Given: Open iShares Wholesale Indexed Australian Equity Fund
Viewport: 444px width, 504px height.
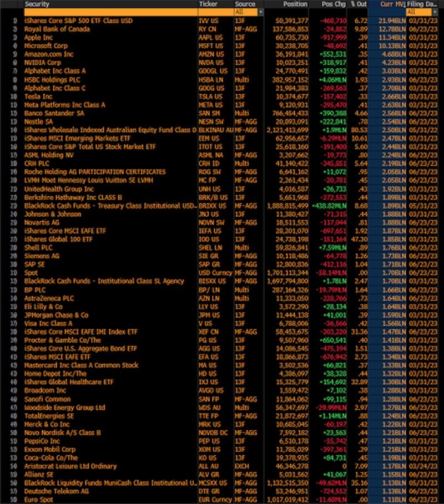Looking at the screenshot, I should (x=110, y=130).
